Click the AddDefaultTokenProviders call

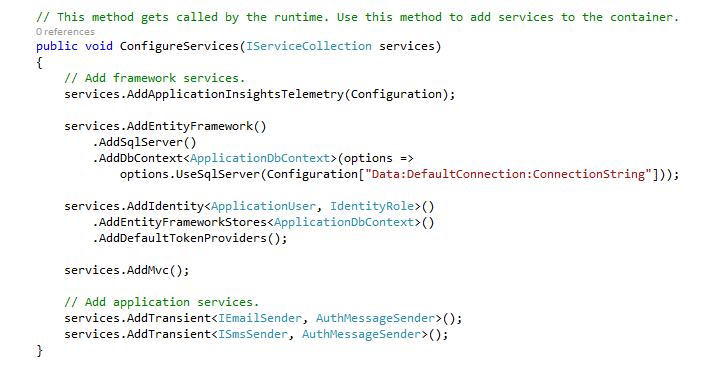tap(182, 238)
